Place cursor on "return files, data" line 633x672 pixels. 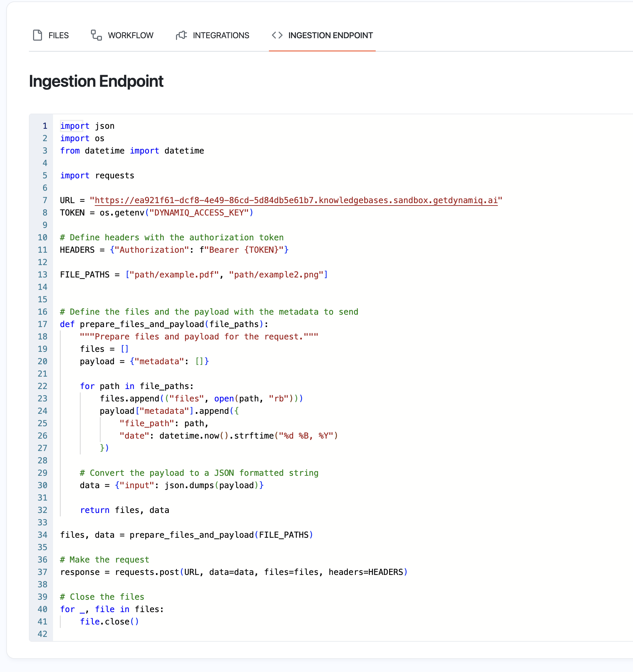(124, 510)
